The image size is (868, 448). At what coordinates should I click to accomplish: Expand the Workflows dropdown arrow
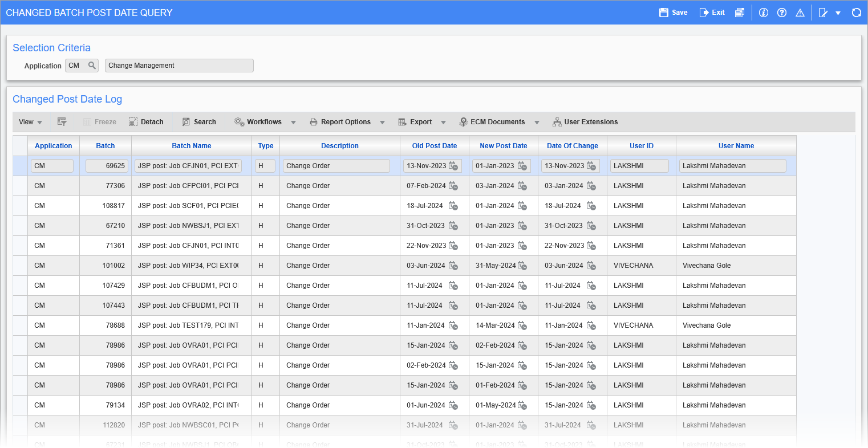pyautogui.click(x=294, y=121)
